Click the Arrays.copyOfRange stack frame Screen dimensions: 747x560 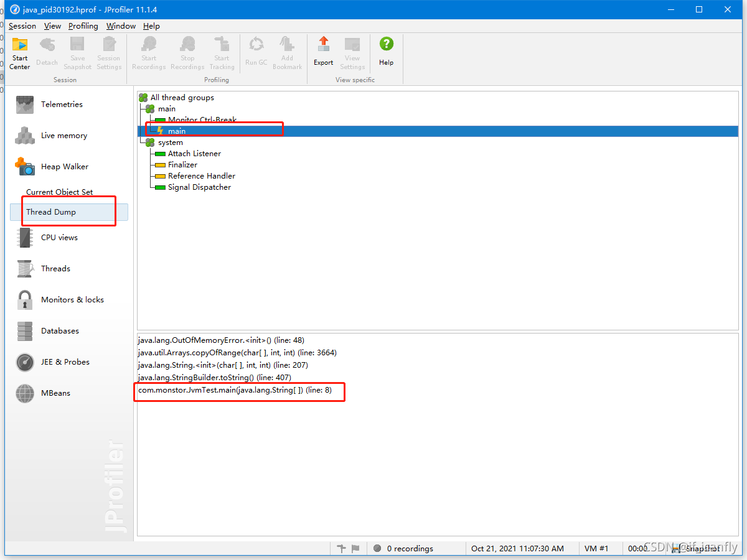coord(237,353)
